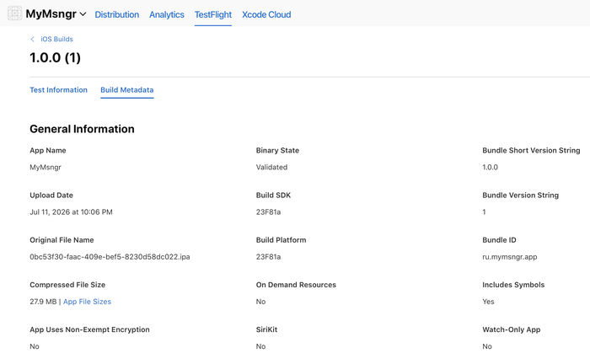This screenshot has height=364, width=590.
Task: Click the Non-Exempt Encryption value No
Action: point(35,346)
